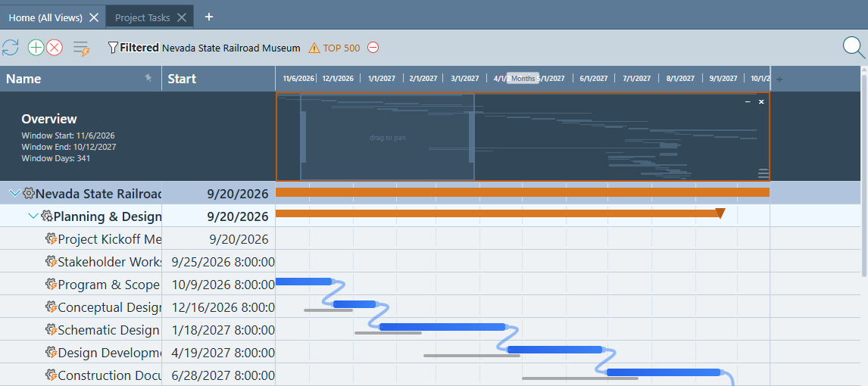
Task: Click the overview window right handle
Action: coord(472,136)
